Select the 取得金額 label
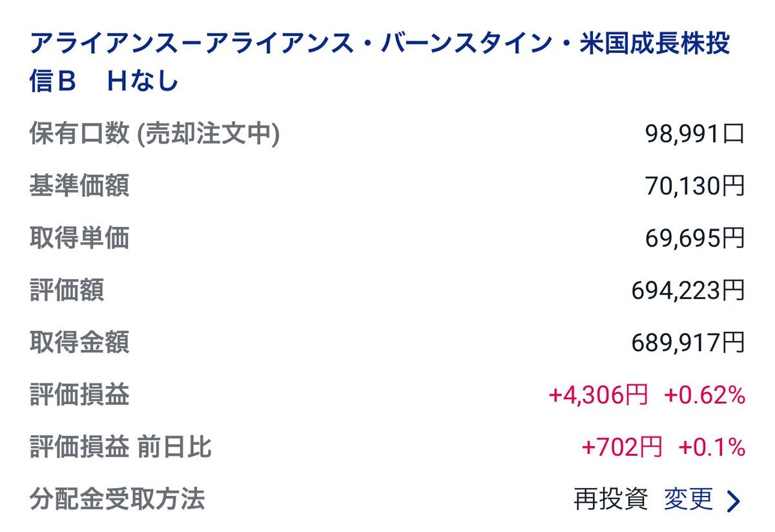The image size is (775, 532). [x=79, y=343]
